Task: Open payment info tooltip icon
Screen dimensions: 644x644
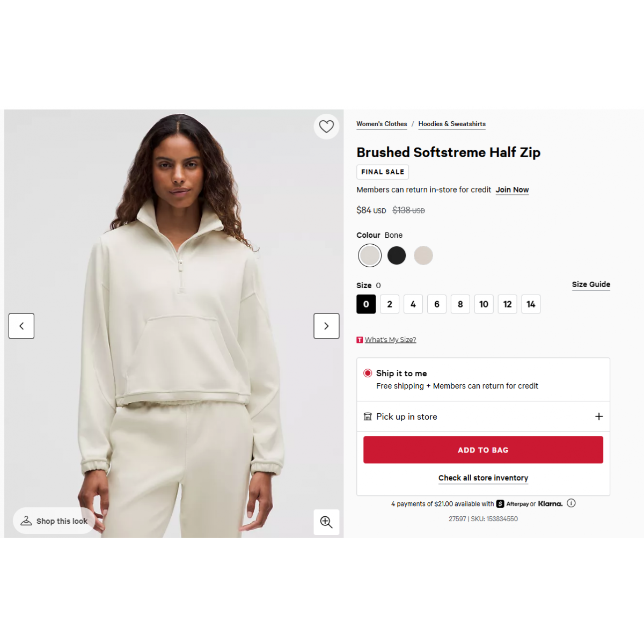Action: coord(571,503)
